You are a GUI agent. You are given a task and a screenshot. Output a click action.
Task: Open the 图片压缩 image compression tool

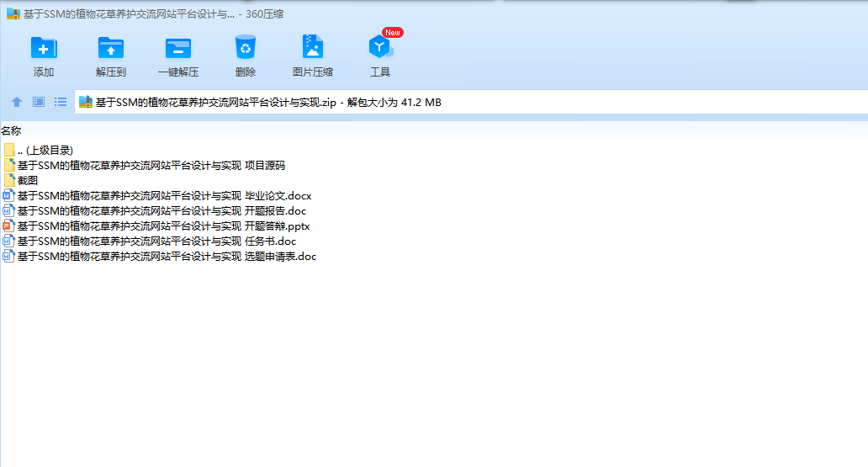[313, 46]
